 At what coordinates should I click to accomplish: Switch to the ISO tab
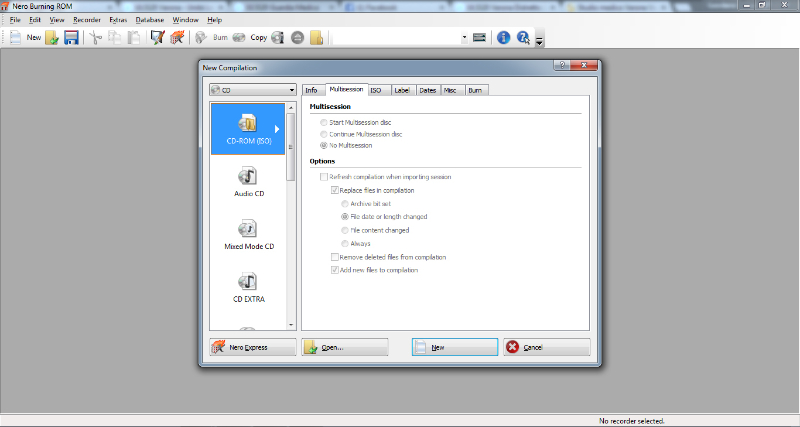(x=376, y=90)
